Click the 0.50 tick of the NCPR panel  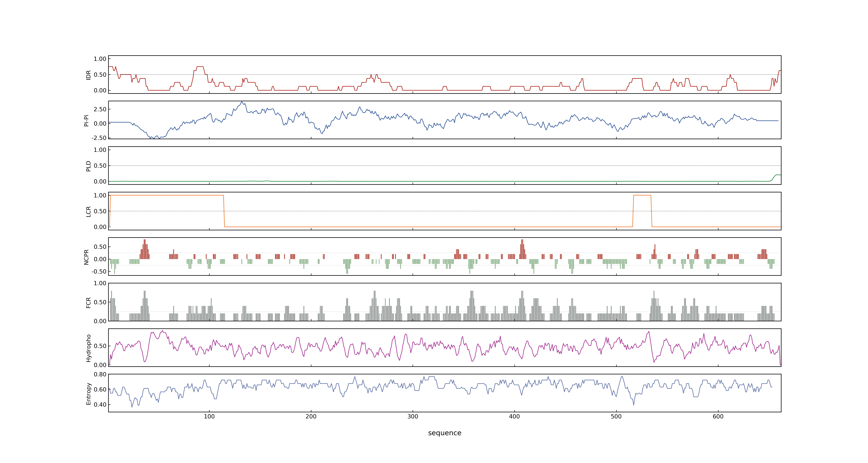[x=100, y=247]
